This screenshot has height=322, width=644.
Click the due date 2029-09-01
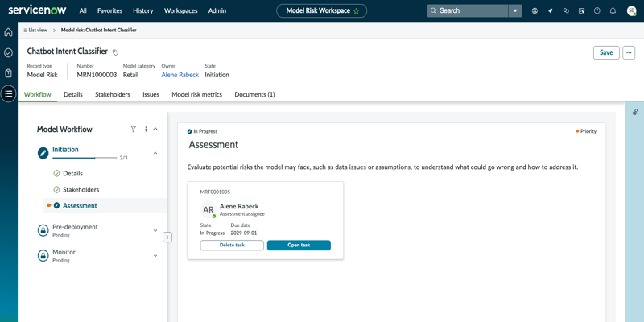(x=244, y=233)
